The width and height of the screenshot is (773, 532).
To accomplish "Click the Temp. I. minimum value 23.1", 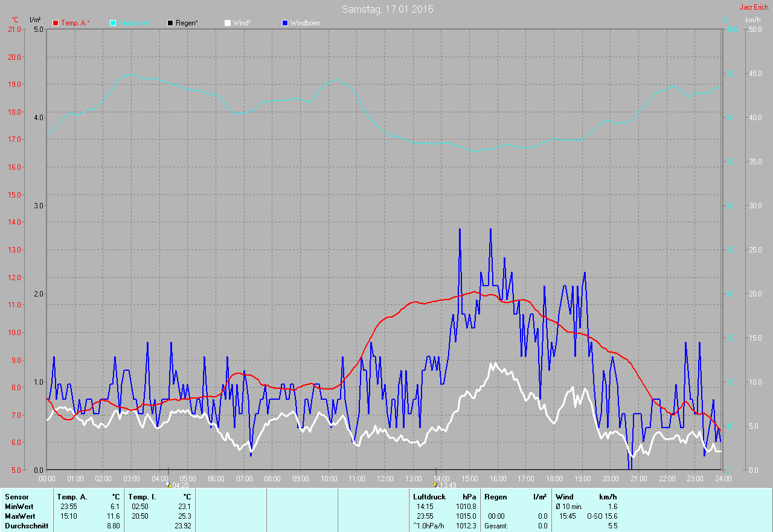I will 184,507.
